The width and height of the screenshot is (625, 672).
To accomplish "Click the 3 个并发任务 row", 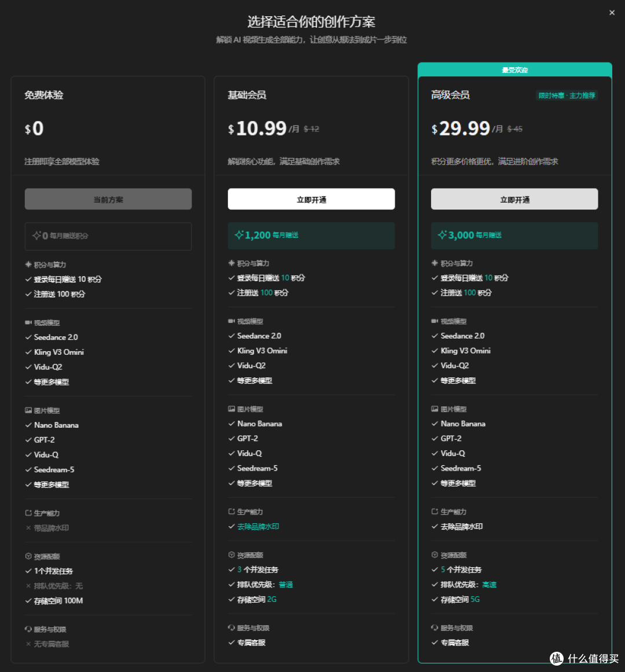I will point(253,570).
